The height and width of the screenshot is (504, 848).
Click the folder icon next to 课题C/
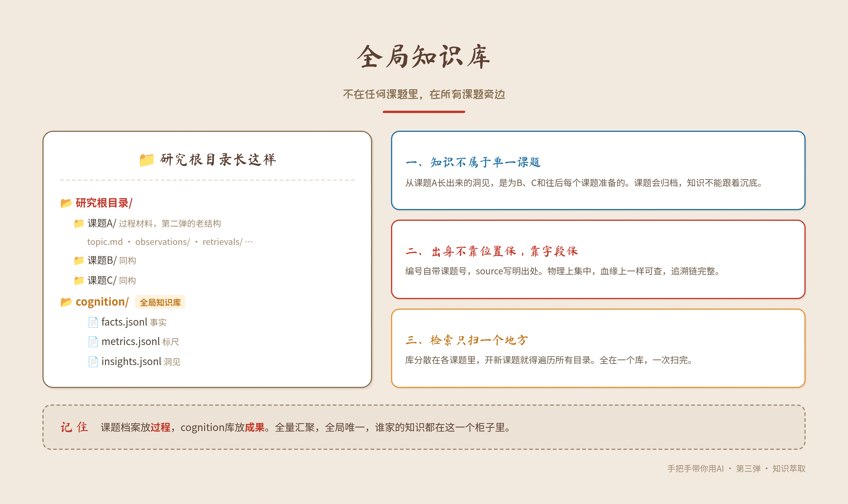pyautogui.click(x=79, y=281)
